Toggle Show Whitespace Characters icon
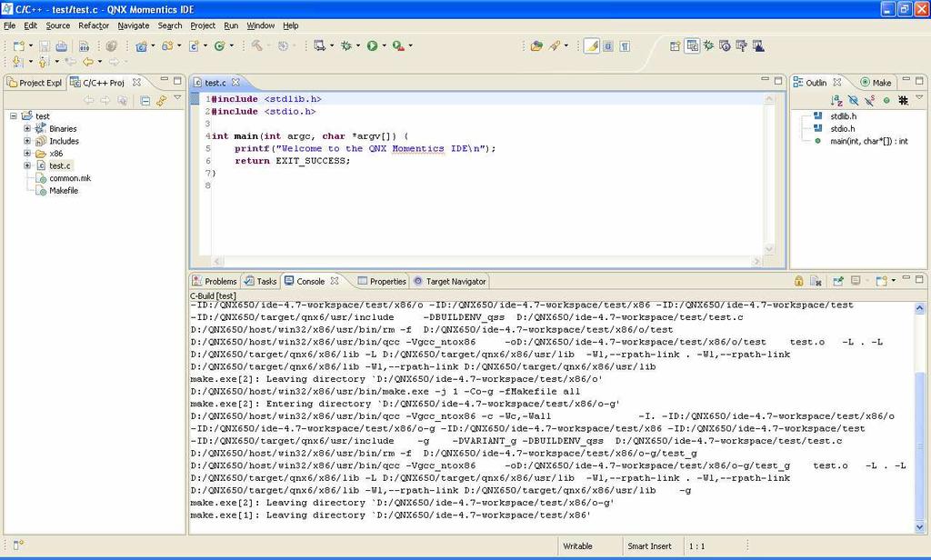This screenshot has width=931, height=560. click(x=625, y=46)
